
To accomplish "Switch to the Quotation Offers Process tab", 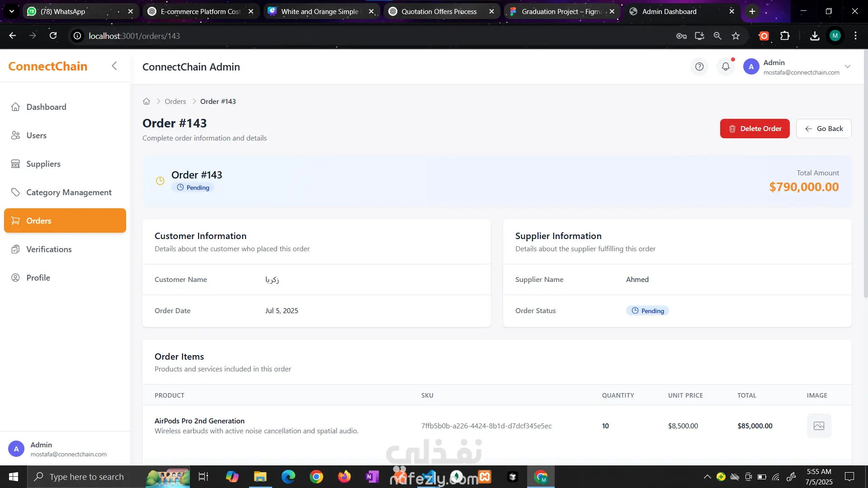I will [x=439, y=11].
